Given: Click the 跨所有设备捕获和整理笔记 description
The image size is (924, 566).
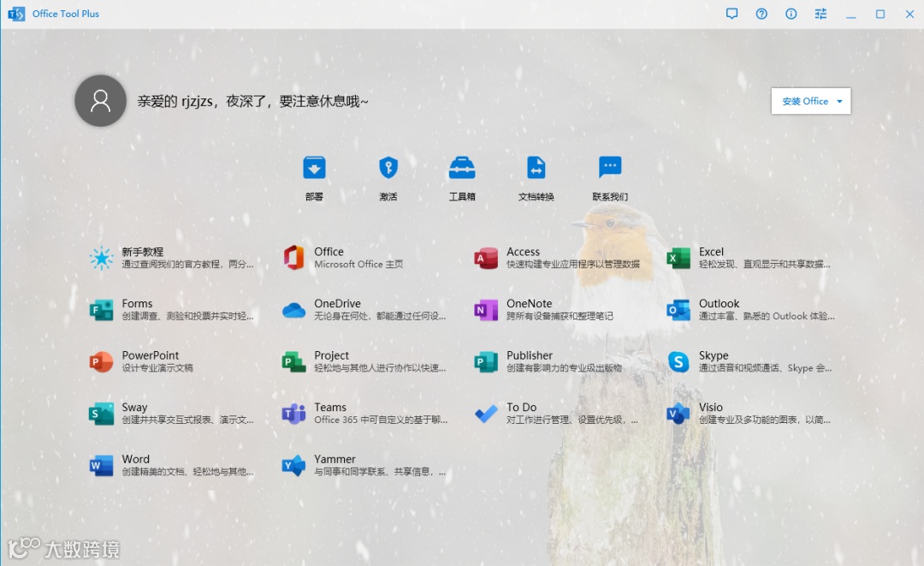Looking at the screenshot, I should (560, 316).
